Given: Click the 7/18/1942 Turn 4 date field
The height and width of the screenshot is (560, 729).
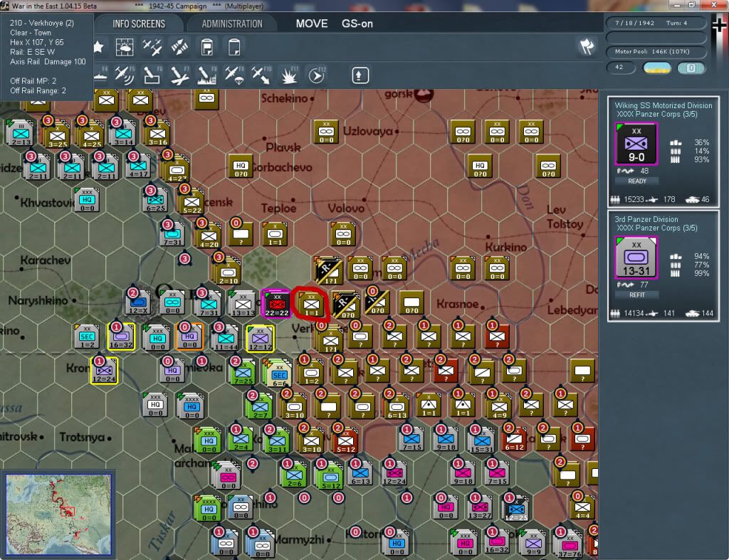Looking at the screenshot, I should (x=656, y=23).
